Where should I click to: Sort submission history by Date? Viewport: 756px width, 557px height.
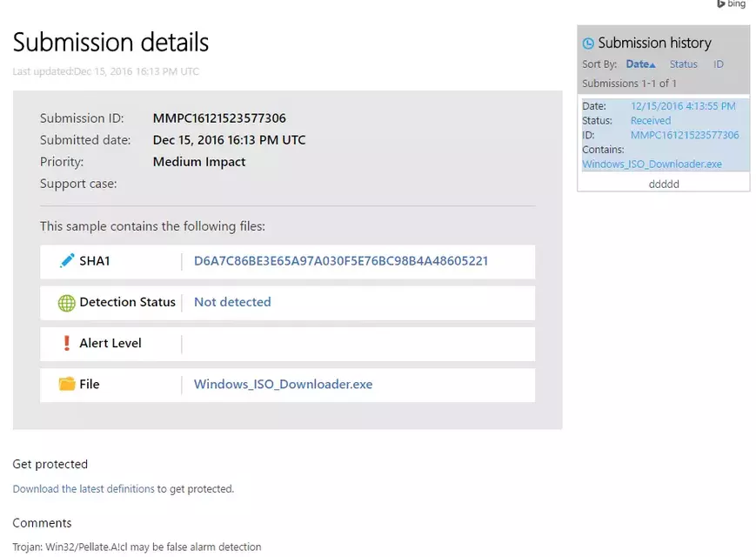640,64
